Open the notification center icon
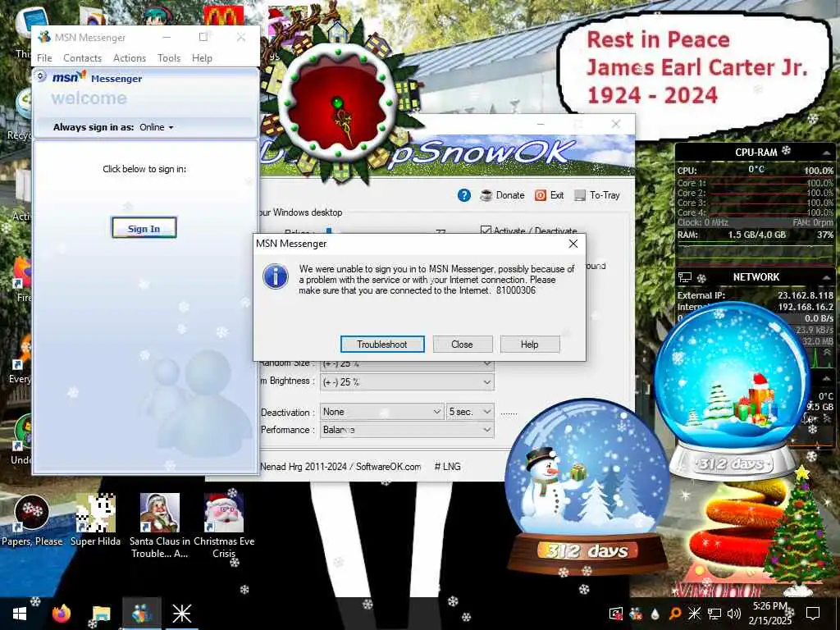Viewport: 840px width, 630px height. tap(813, 614)
